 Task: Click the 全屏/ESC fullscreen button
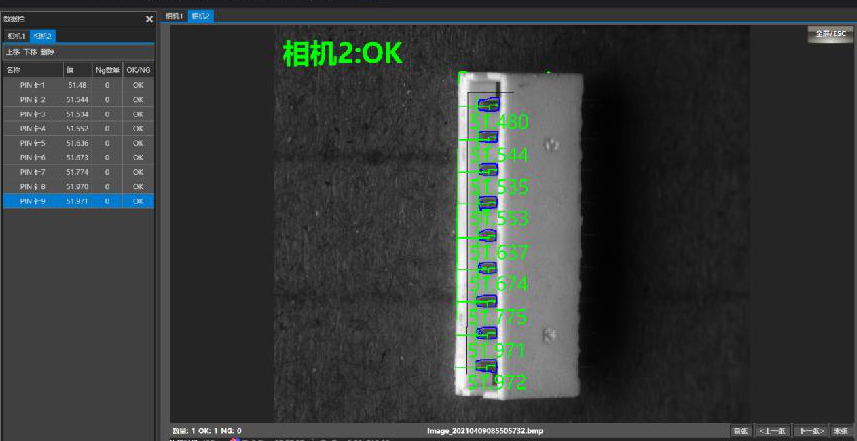(x=830, y=34)
